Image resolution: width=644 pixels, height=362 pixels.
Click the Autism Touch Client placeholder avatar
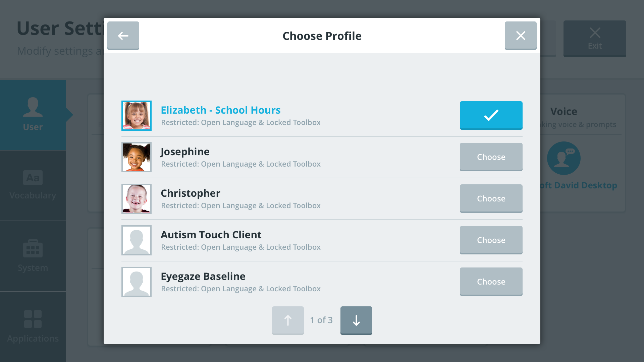(x=137, y=240)
